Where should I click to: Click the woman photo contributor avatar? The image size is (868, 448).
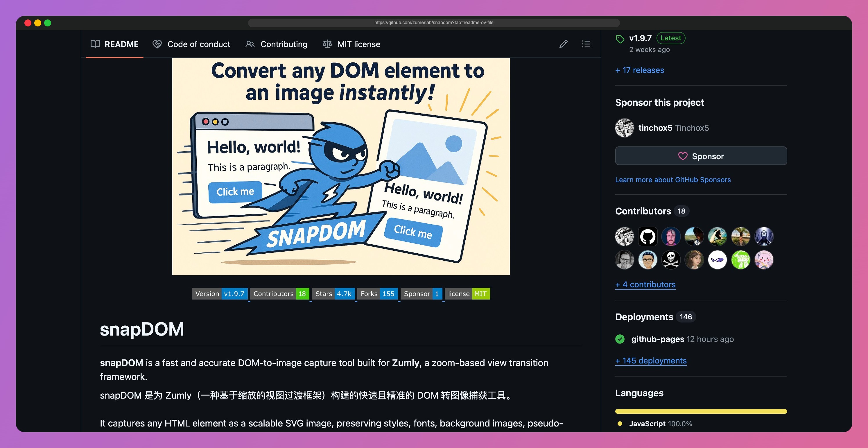pos(694,259)
